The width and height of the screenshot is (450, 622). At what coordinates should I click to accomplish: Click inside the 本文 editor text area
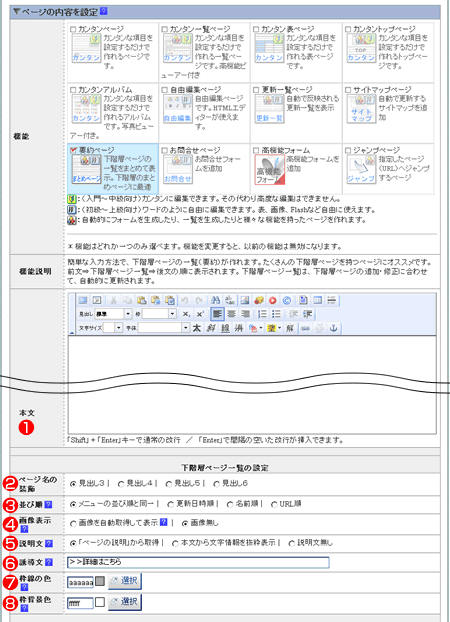click(252, 385)
